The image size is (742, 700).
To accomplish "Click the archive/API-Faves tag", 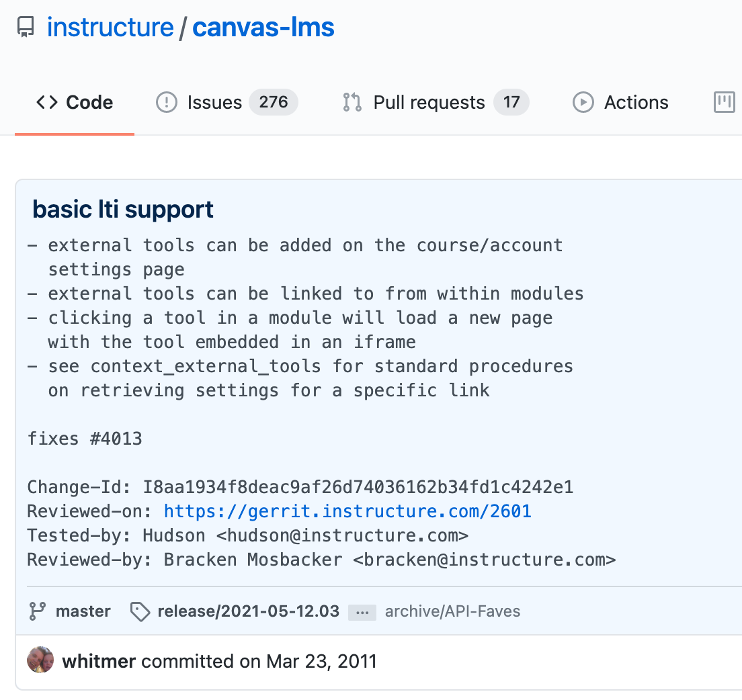I will [x=452, y=612].
